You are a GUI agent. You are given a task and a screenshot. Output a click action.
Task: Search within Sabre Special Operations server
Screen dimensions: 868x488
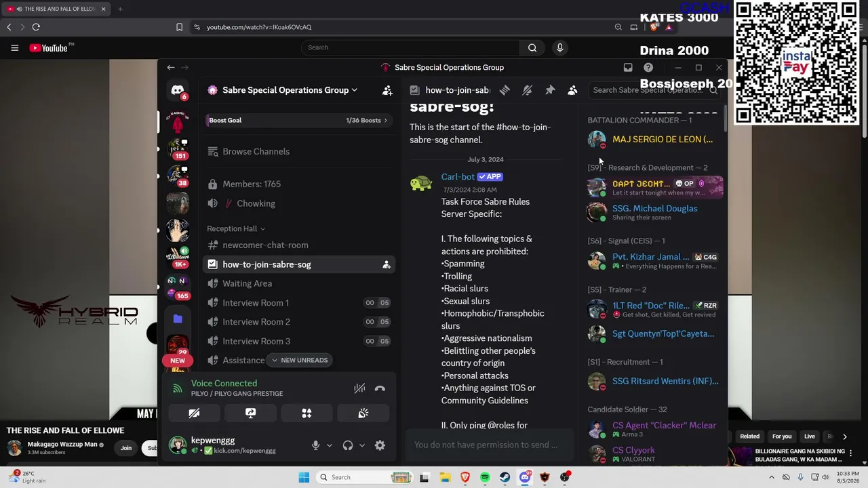[x=654, y=90]
